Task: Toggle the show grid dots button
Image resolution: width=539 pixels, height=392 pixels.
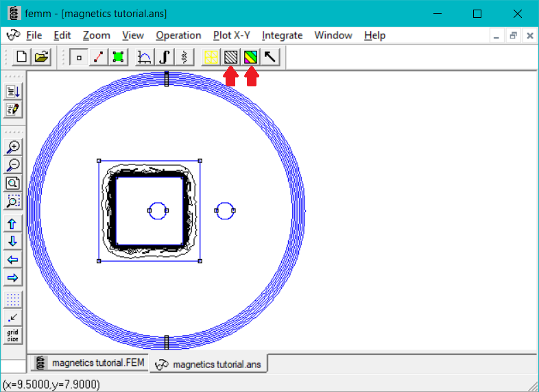Action: point(13,299)
